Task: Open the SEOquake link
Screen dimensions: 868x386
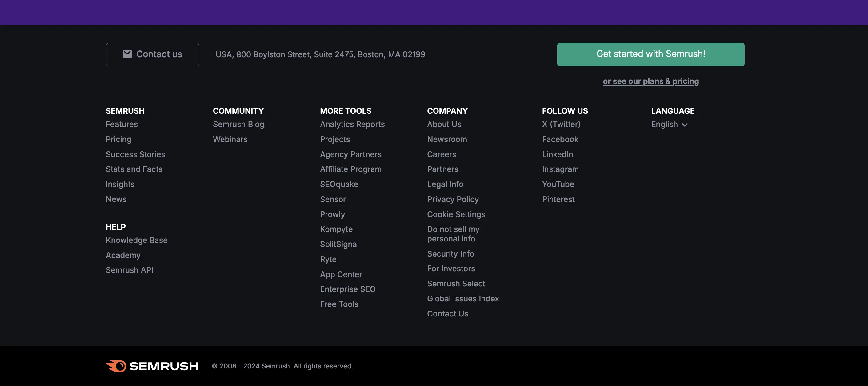Action: click(x=339, y=184)
